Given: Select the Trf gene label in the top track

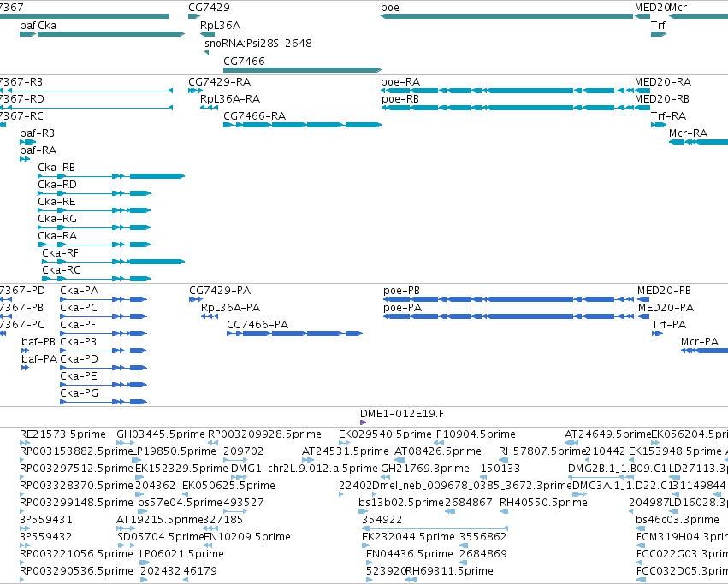Looking at the screenshot, I should 658,26.
